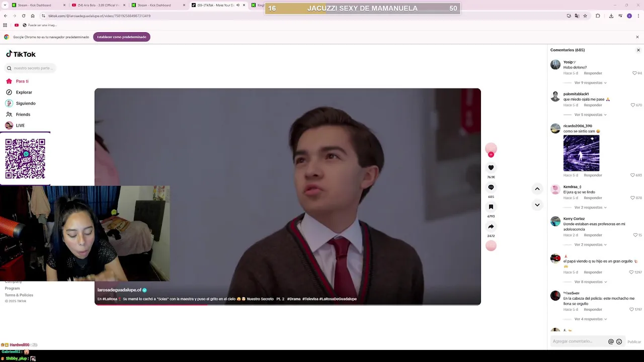Open Chrome profile avatar
644x362 pixels.
629,16
